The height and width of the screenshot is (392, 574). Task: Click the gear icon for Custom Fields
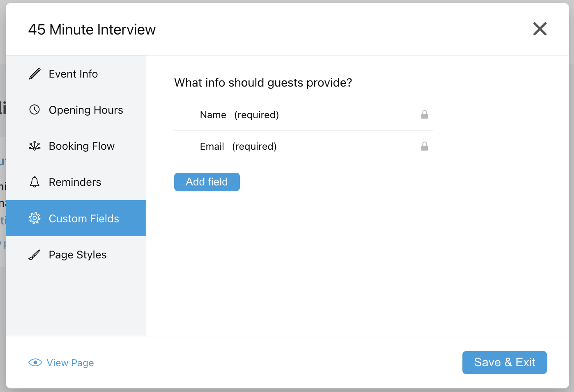pyautogui.click(x=35, y=218)
